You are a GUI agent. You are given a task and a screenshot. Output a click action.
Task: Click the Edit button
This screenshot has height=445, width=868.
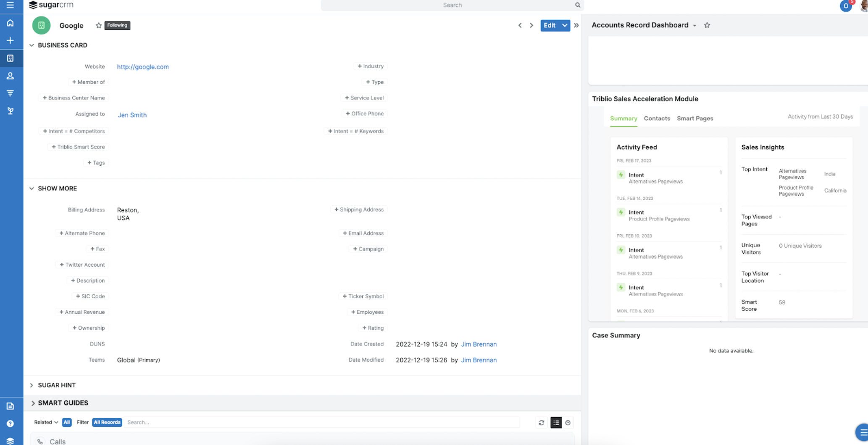(550, 25)
